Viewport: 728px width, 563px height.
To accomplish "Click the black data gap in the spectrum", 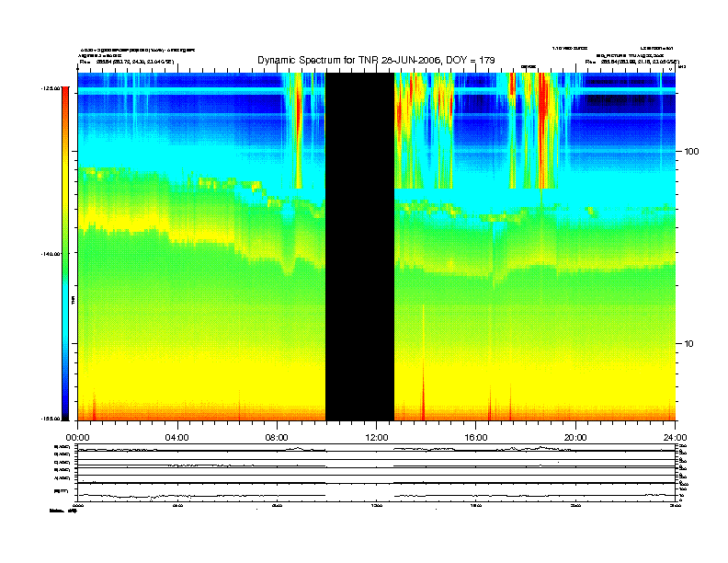I will click(x=359, y=247).
